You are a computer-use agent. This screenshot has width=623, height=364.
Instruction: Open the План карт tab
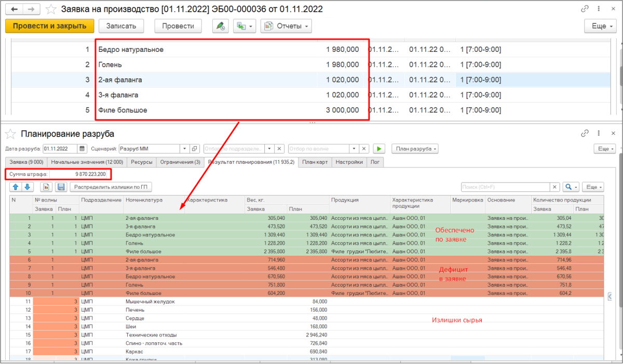point(315,162)
